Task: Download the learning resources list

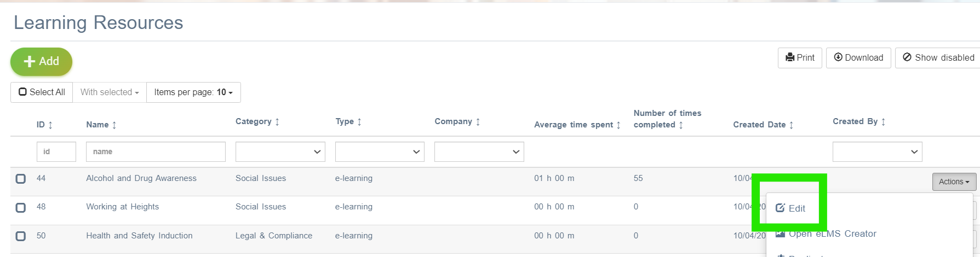Action: pyautogui.click(x=858, y=58)
